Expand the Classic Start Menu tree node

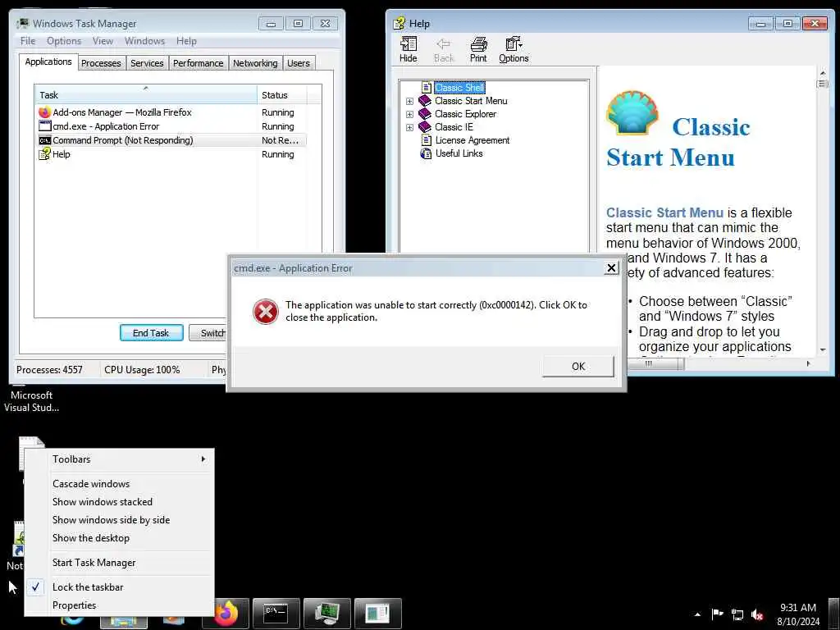[x=409, y=101]
